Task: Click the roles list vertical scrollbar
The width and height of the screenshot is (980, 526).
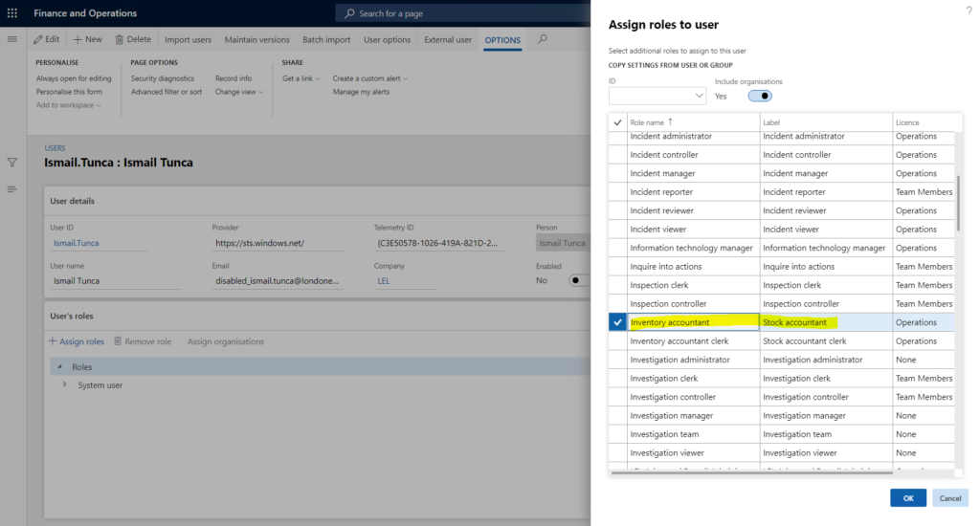Action: point(958,201)
